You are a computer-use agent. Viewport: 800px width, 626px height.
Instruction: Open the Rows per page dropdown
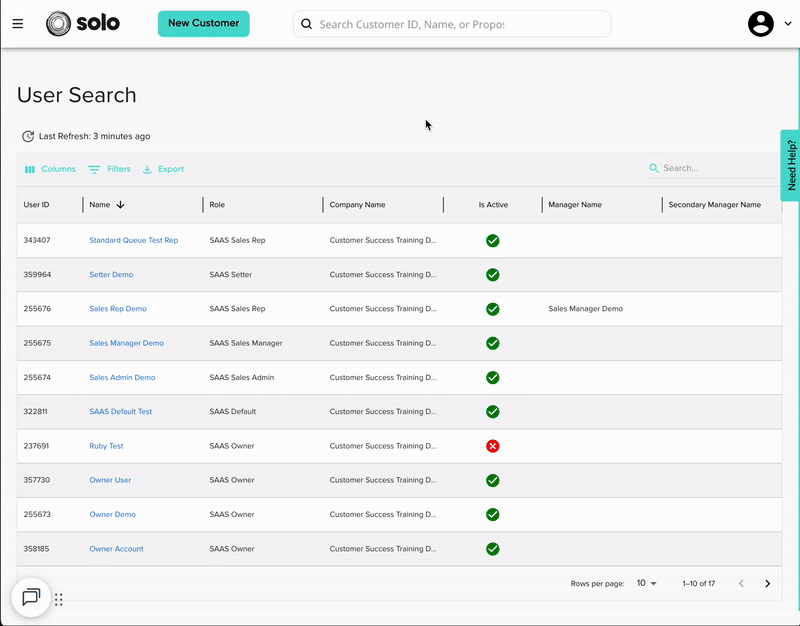[647, 583]
